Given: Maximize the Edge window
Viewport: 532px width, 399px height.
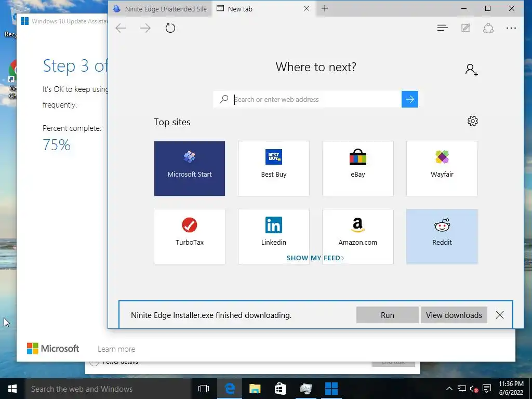Looking at the screenshot, I should pyautogui.click(x=487, y=8).
